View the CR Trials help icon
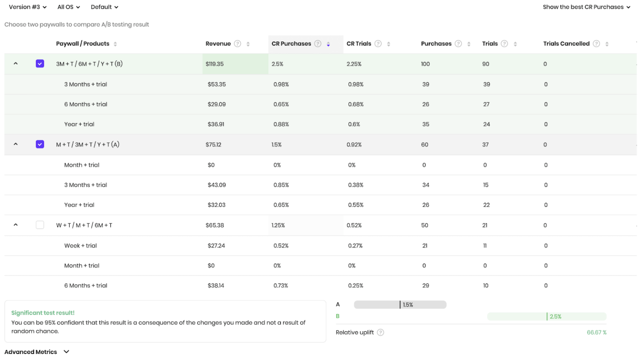 tap(378, 44)
